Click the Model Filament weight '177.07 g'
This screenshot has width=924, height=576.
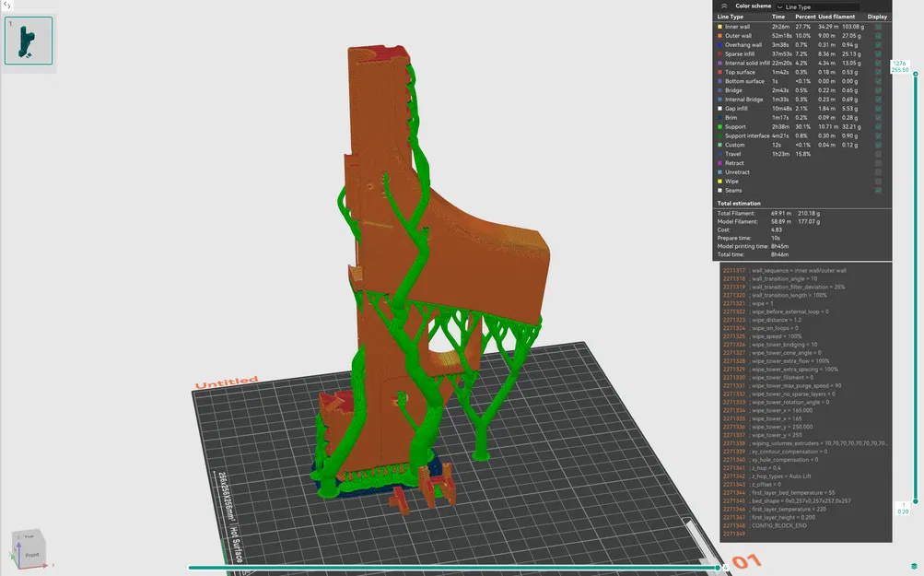(809, 222)
